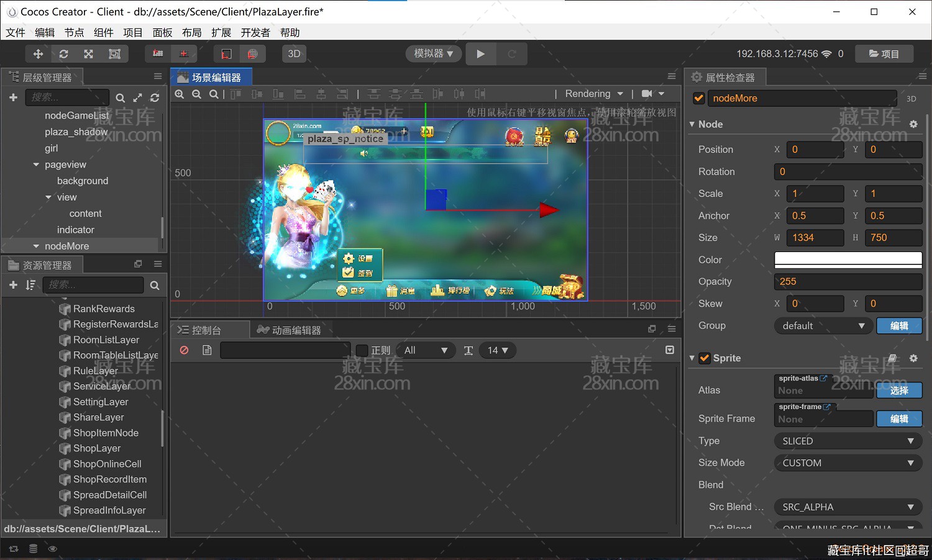Open Sprite component gear settings

pos(913,358)
